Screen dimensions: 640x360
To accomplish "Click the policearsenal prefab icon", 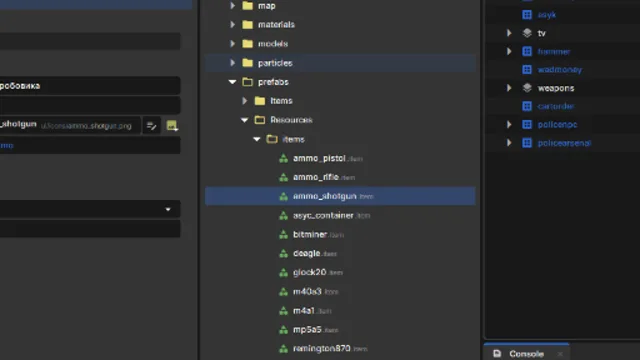I will (x=527, y=143).
